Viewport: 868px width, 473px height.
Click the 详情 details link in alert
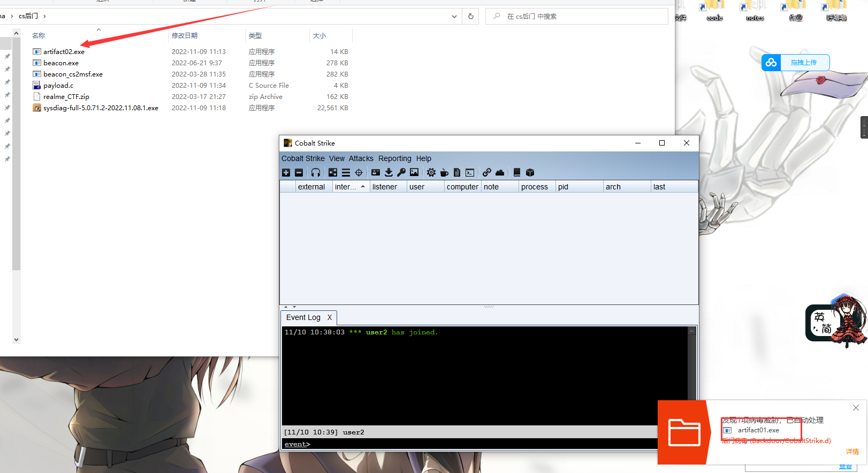tap(852, 452)
